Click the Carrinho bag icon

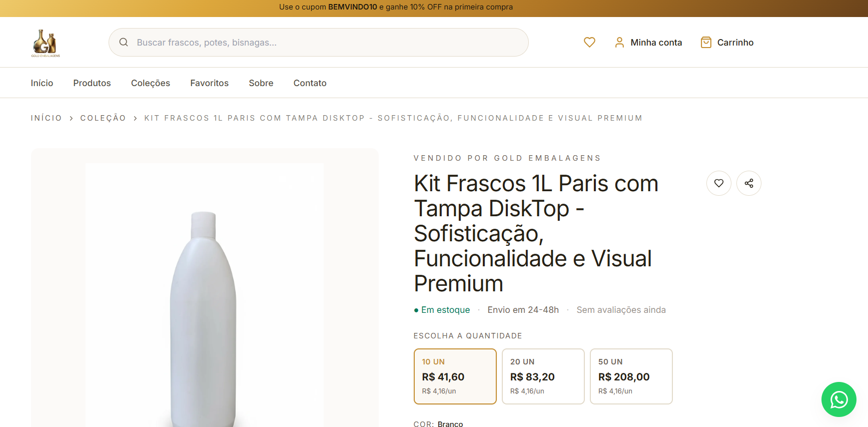(x=706, y=43)
